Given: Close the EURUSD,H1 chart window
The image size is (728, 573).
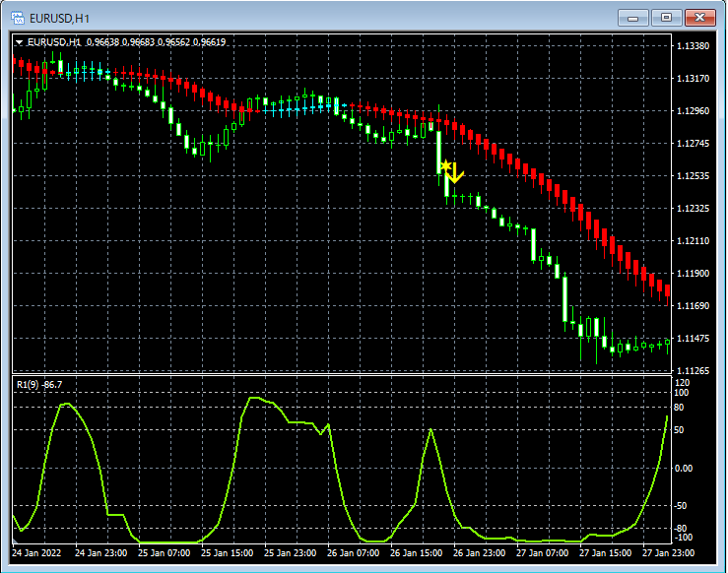Looking at the screenshot, I should coord(700,18).
